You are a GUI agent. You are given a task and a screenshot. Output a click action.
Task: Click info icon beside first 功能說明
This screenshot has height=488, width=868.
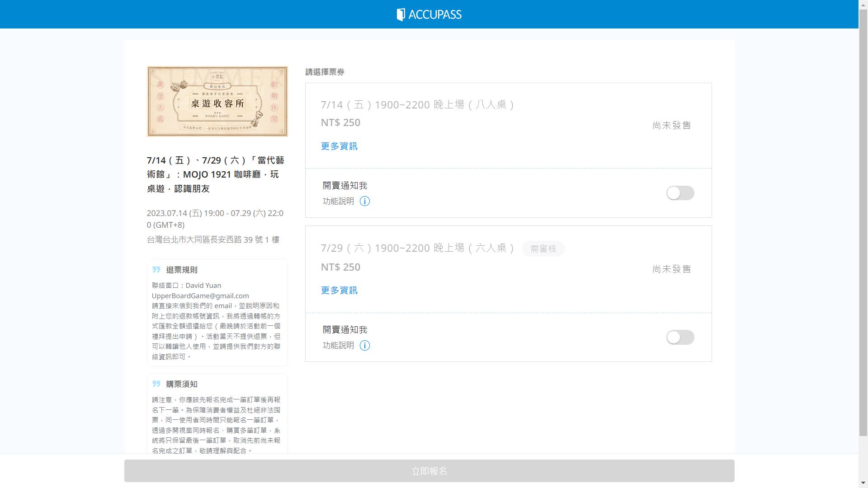(x=364, y=202)
